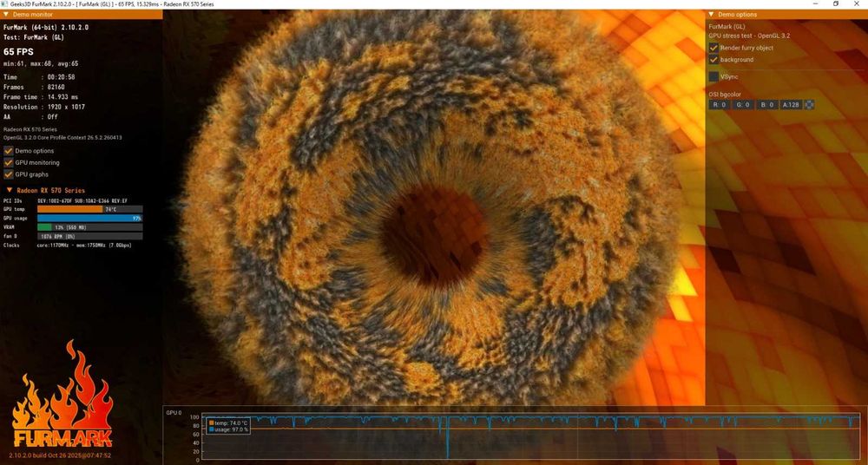
Task: Click the Geeks3D FurMark window title
Action: [x=112, y=3]
